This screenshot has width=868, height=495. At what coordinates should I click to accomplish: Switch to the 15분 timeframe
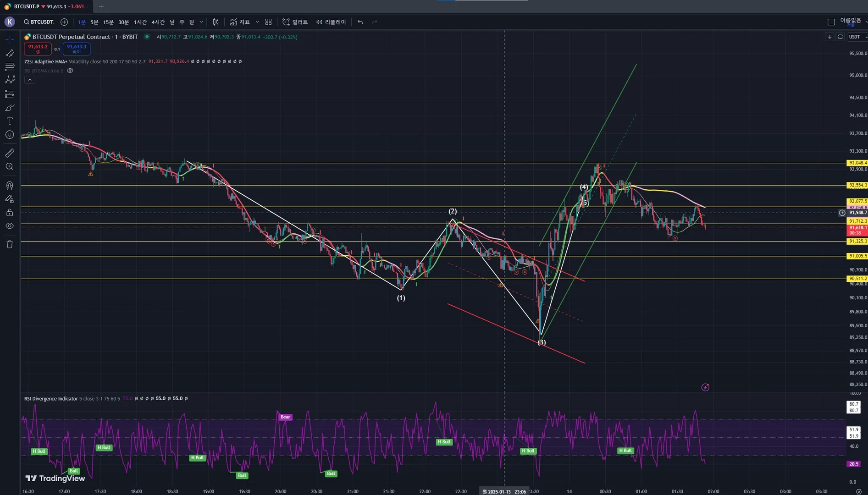point(108,22)
